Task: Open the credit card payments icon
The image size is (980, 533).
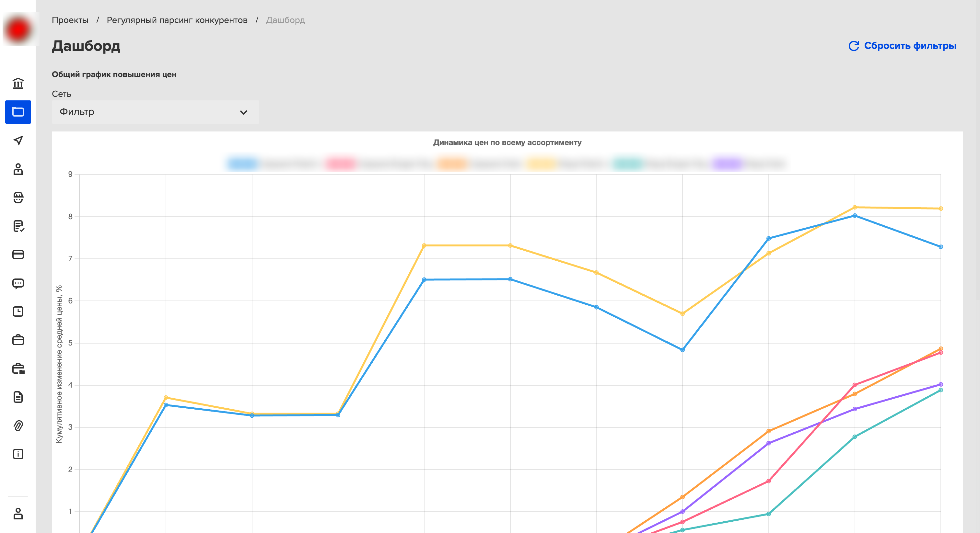Action: coord(18,254)
